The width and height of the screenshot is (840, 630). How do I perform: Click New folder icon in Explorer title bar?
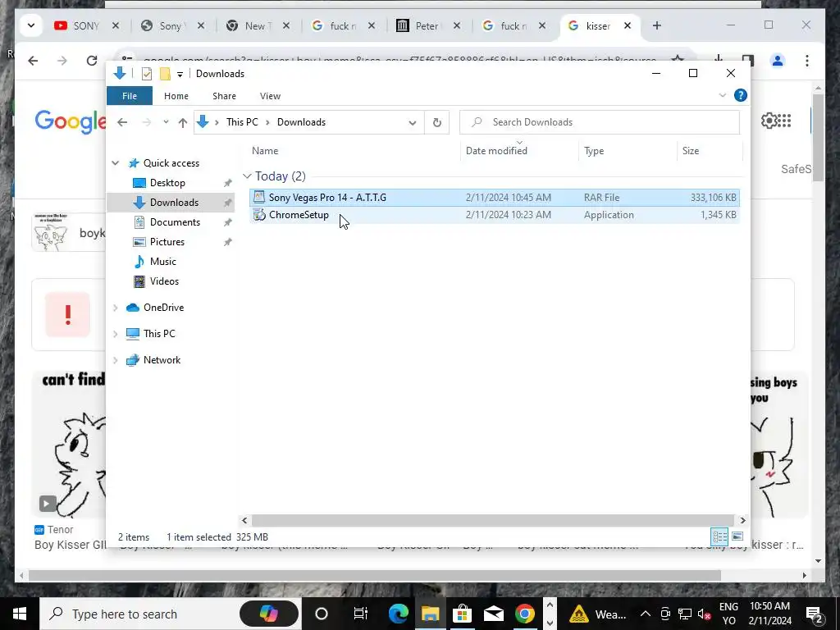[x=165, y=73]
